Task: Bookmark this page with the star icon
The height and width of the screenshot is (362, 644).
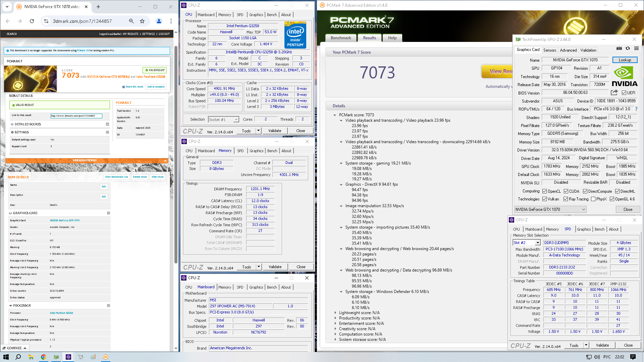Action: click(142, 21)
